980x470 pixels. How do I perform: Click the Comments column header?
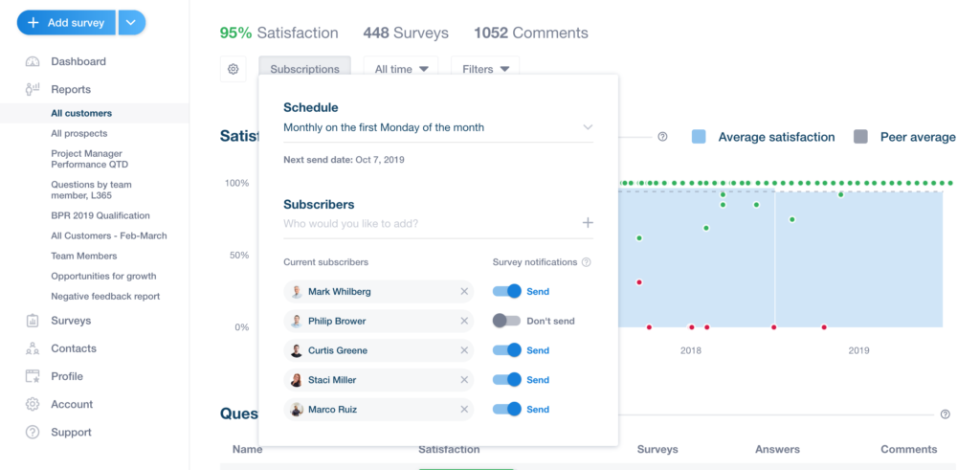pos(909,449)
